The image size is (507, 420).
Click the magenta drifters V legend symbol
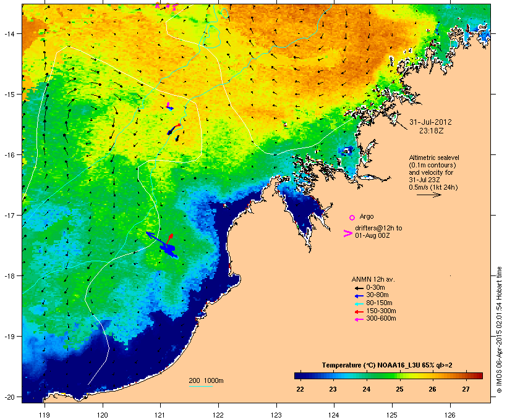(347, 233)
